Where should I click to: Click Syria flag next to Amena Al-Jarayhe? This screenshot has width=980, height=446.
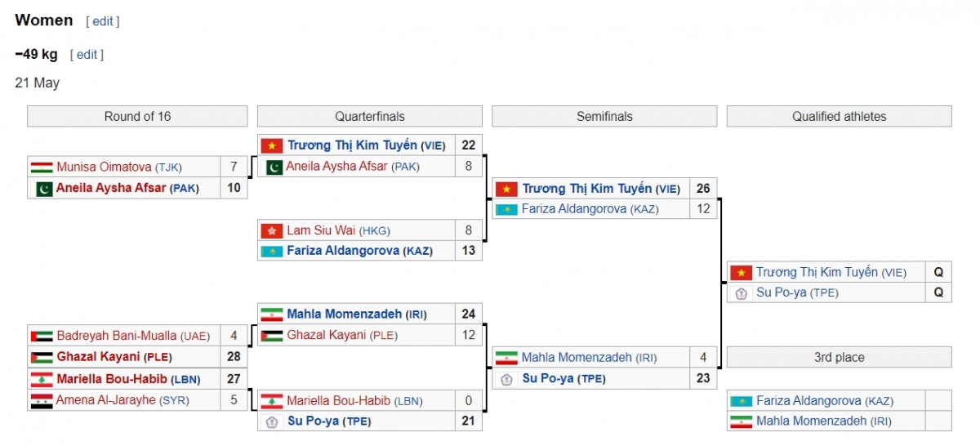click(41, 400)
